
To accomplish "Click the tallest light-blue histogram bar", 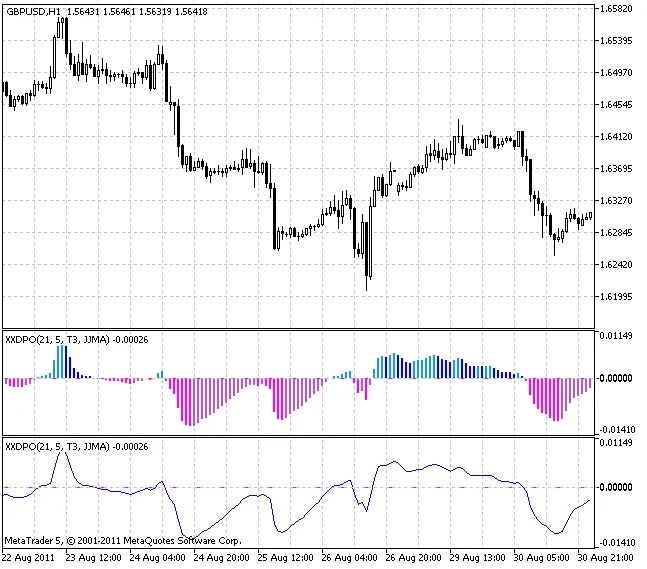I will [x=64, y=361].
